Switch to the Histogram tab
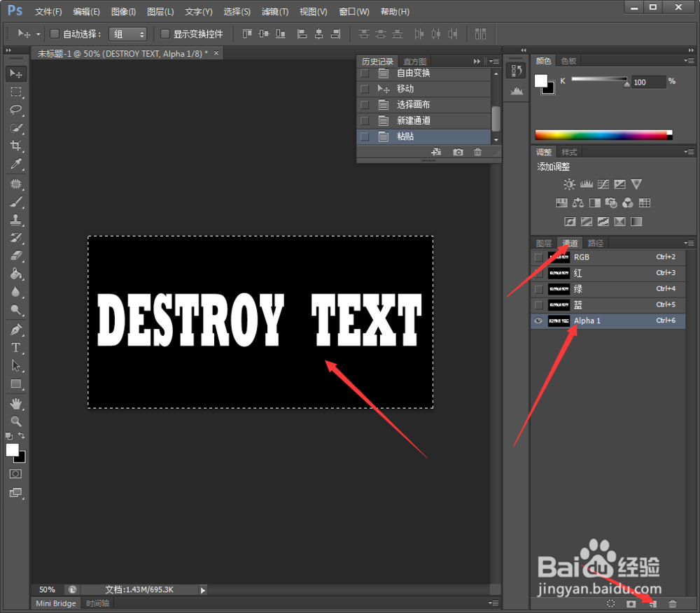The width and height of the screenshot is (700, 613). (414, 62)
